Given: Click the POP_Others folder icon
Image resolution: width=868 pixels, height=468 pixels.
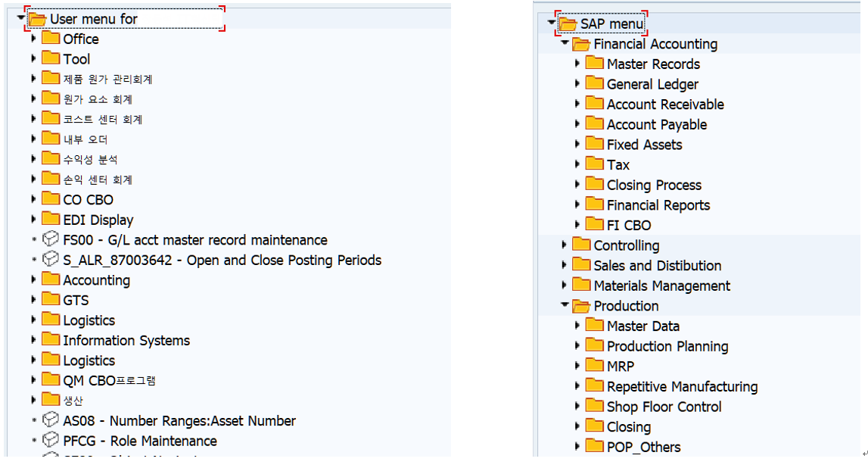Looking at the screenshot, I should 595,446.
